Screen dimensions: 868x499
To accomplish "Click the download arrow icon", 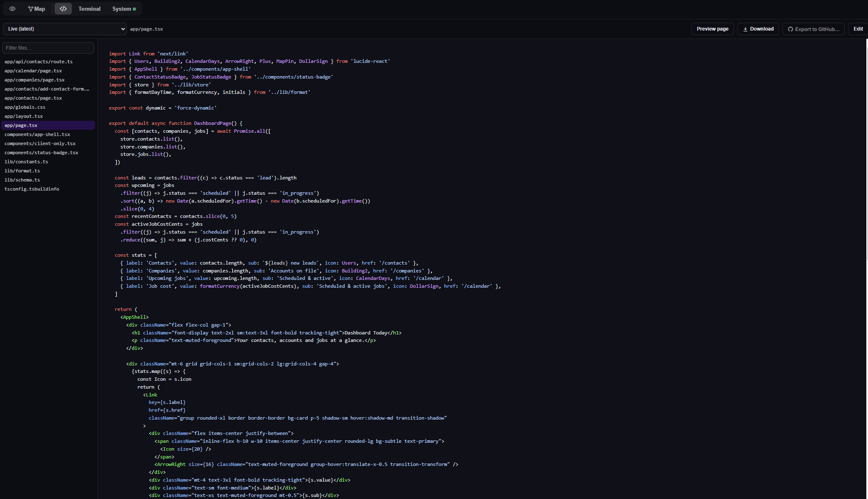I will [x=745, y=29].
